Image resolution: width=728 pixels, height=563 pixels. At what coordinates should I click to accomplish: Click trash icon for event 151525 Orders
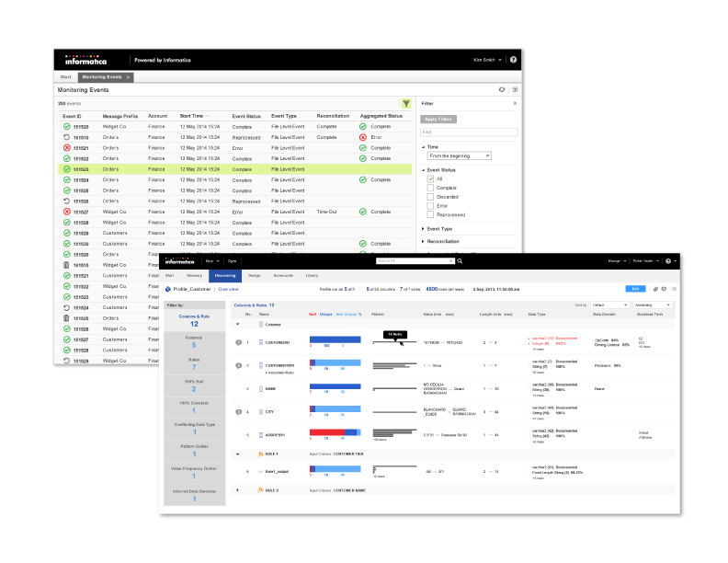(x=66, y=318)
